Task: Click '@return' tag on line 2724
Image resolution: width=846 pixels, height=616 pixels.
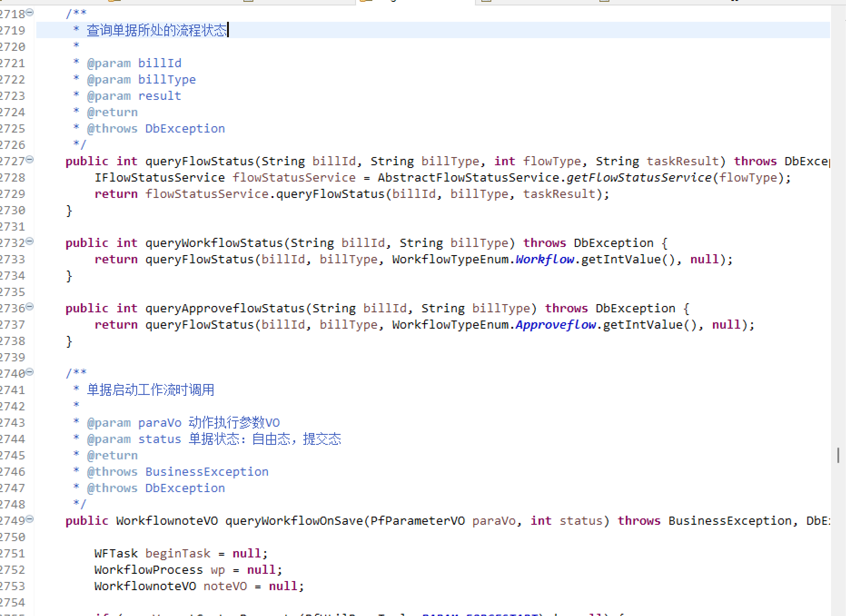Action: [x=112, y=112]
